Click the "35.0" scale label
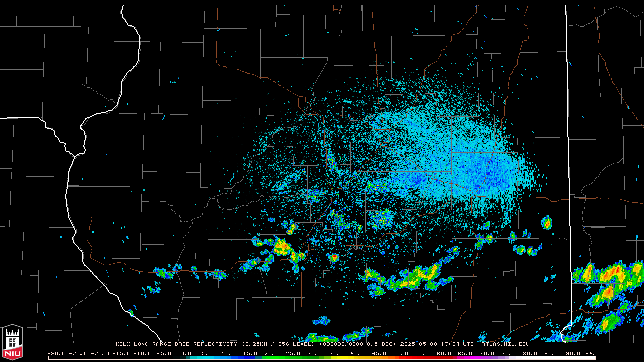The width and height of the screenshot is (644, 362). [337, 354]
